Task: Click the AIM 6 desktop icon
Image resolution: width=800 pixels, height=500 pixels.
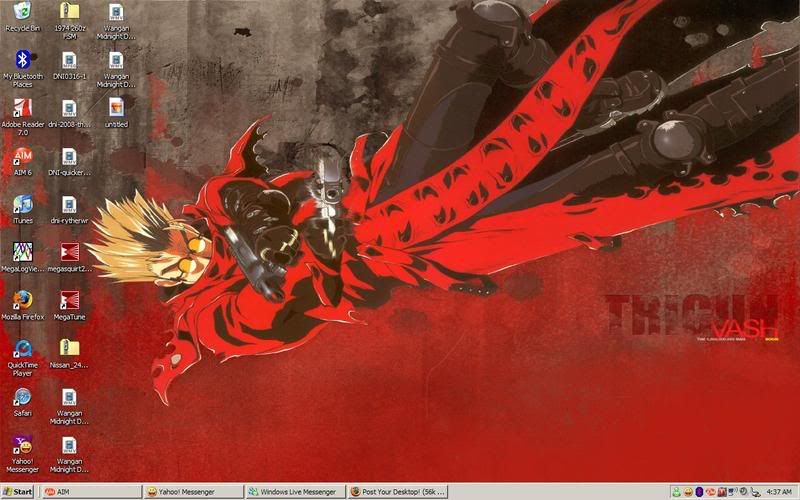Action: 22,157
